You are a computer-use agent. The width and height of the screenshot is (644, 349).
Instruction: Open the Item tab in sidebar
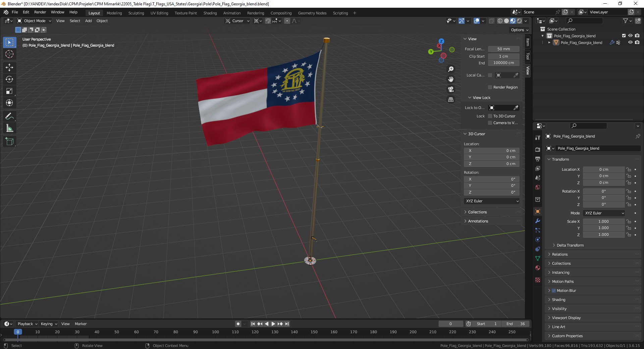point(528,42)
